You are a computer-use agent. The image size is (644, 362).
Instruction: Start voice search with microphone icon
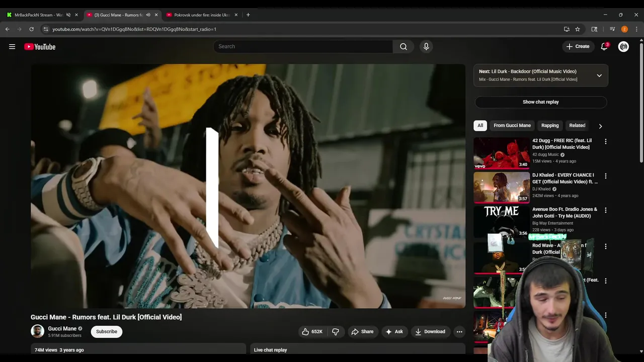click(x=426, y=46)
